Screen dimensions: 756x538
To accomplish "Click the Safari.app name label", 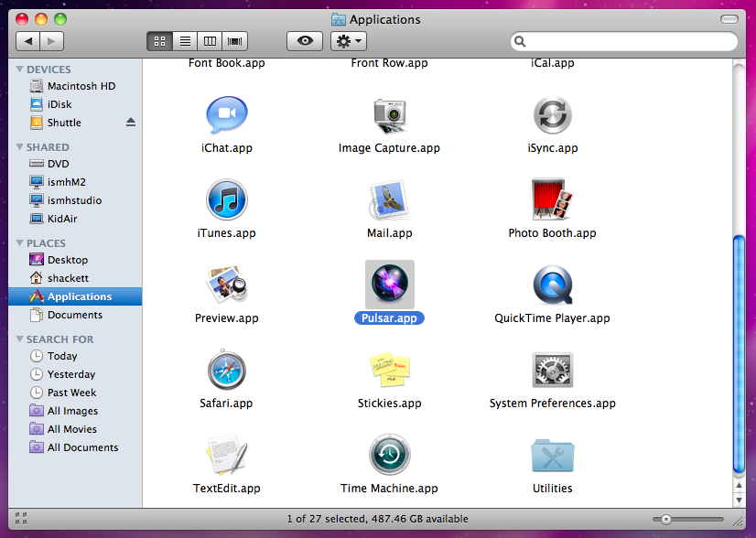I will coord(226,403).
